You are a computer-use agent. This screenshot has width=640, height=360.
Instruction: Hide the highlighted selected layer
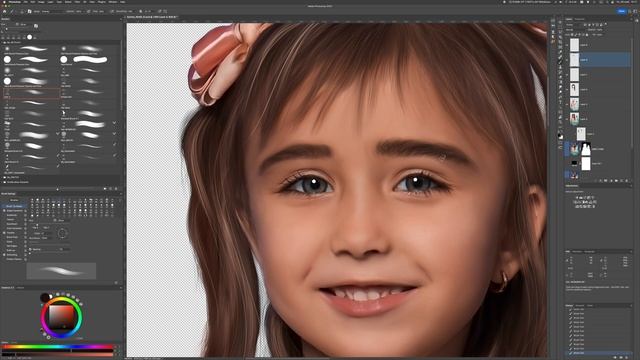point(567,60)
